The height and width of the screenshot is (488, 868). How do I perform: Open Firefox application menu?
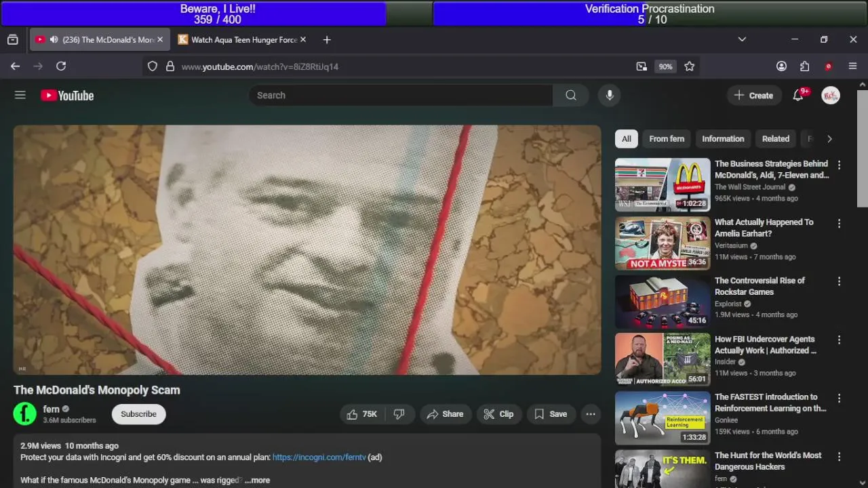pyautogui.click(x=853, y=66)
